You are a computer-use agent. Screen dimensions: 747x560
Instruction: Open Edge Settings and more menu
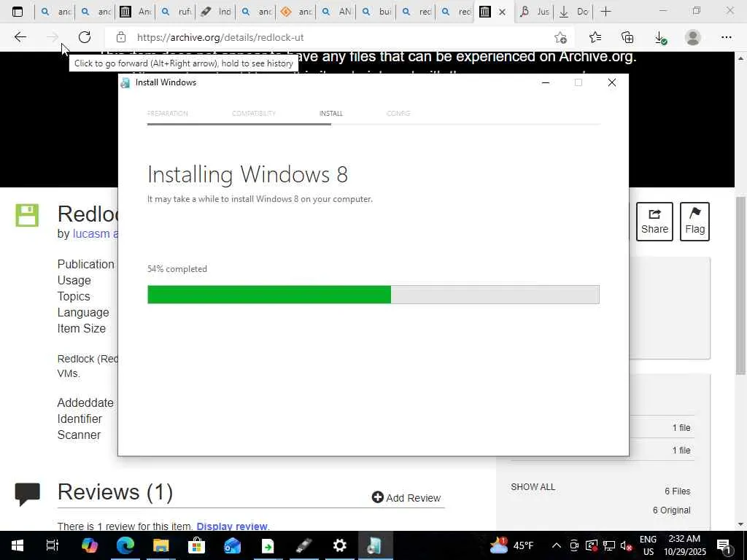[x=726, y=37]
